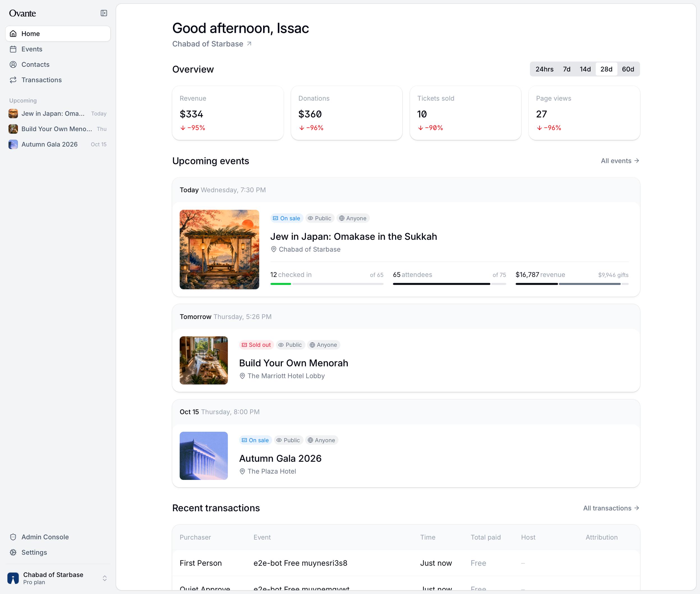Open the Build Your Own Menorah title
This screenshot has width=700, height=594.
pos(293,363)
